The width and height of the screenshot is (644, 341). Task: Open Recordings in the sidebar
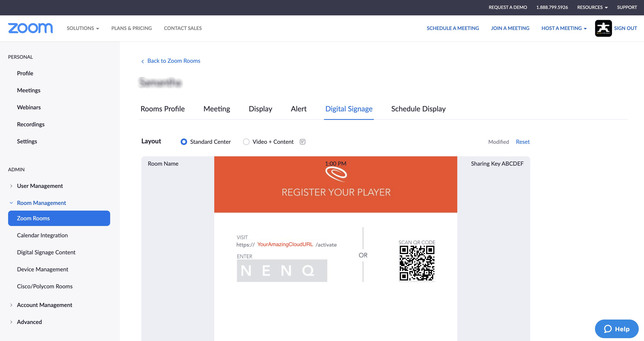click(31, 124)
